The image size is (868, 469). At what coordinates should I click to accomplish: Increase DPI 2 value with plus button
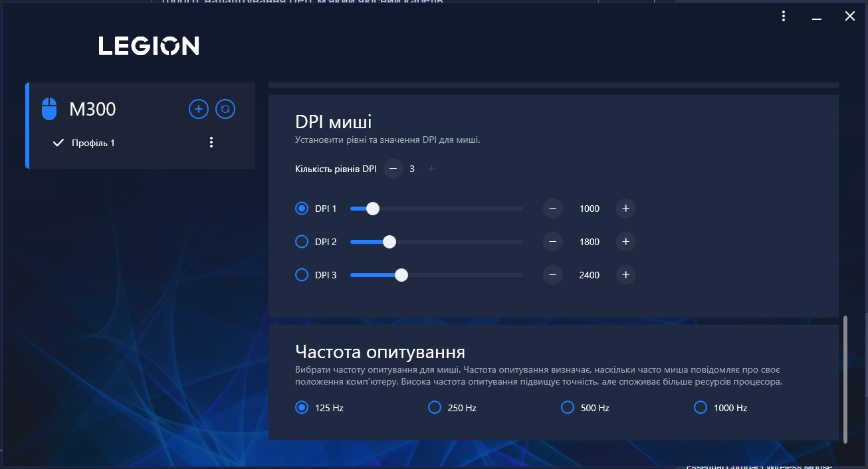tap(625, 242)
